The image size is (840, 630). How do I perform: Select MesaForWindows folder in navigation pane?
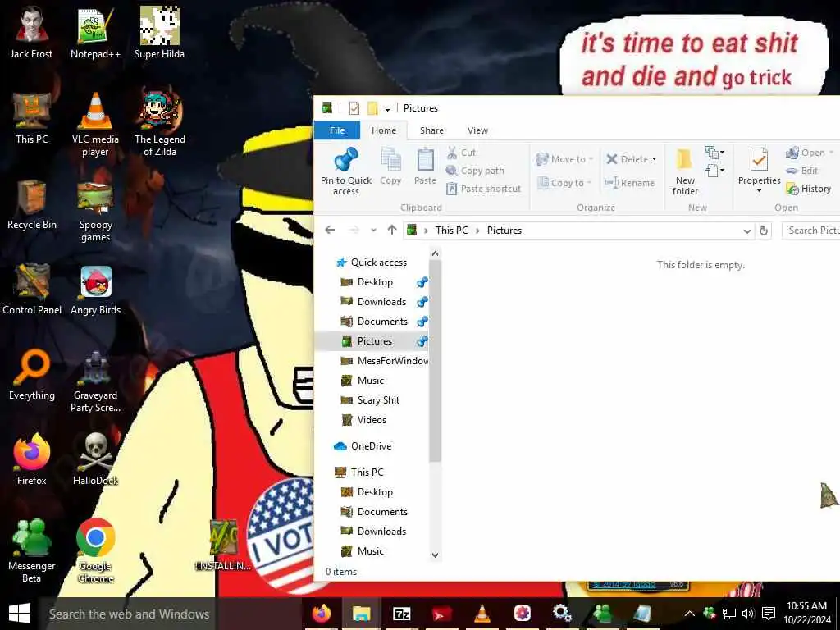(x=392, y=361)
